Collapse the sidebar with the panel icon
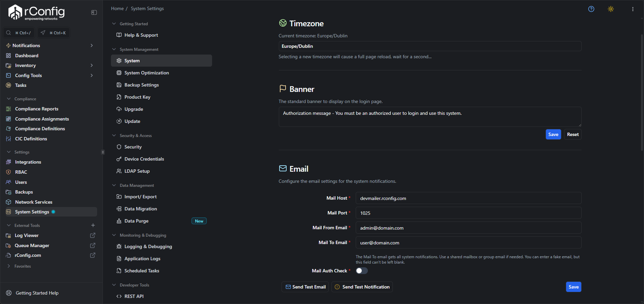 click(93, 12)
